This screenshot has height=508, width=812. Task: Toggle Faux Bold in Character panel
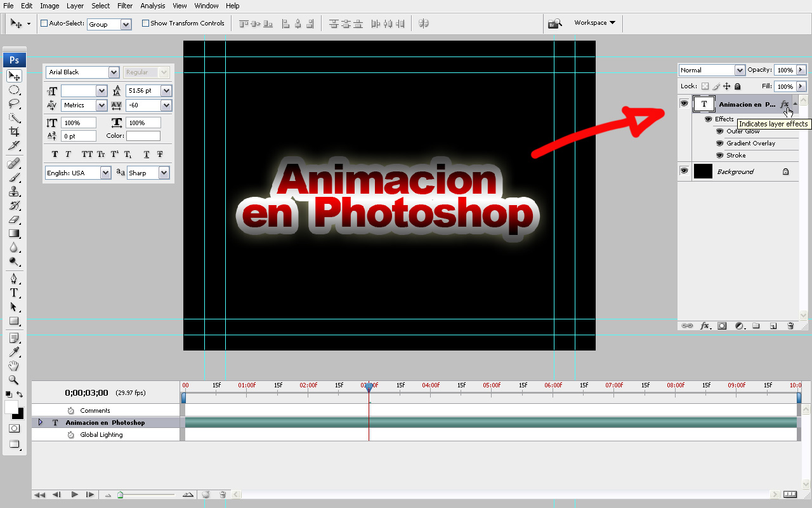55,154
